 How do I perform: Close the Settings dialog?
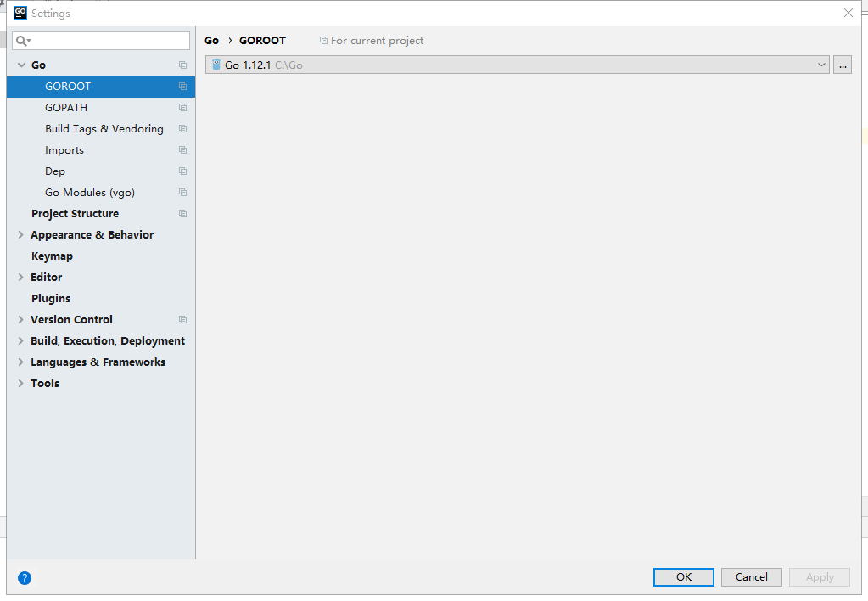point(848,13)
